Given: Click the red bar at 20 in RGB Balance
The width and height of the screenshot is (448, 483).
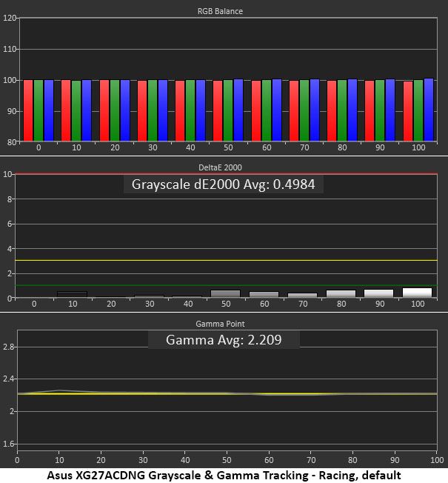Looking at the screenshot, I should 104,110.
